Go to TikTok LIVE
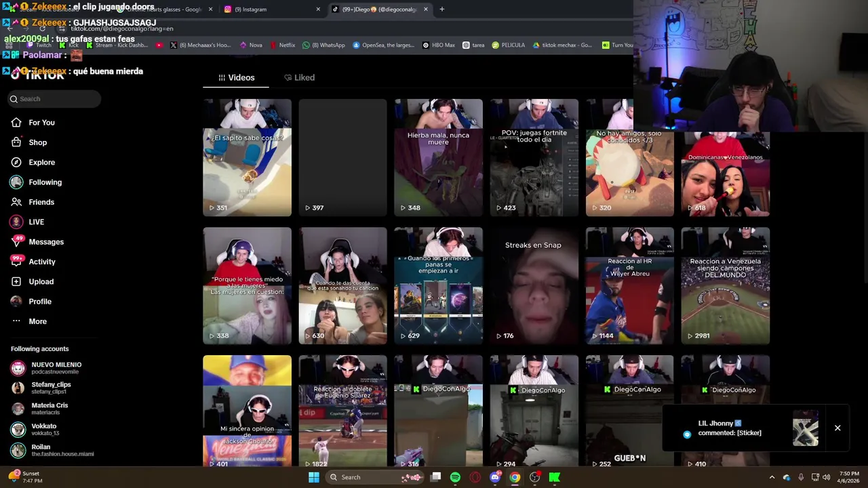This screenshot has height=488, width=868. [x=27, y=222]
